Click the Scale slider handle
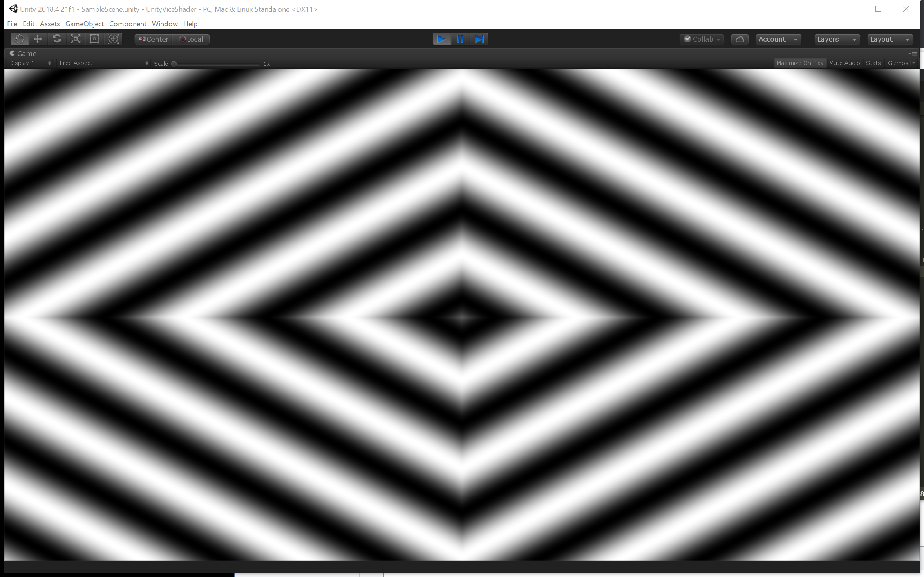The width and height of the screenshot is (924, 577). click(174, 64)
